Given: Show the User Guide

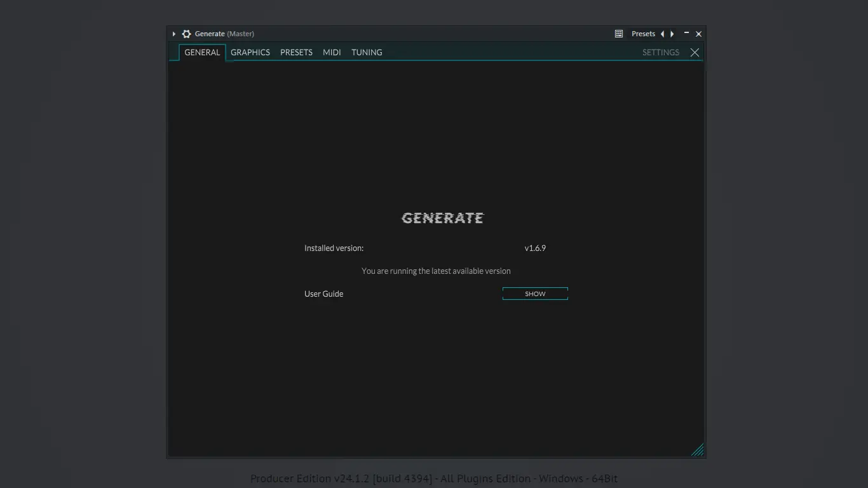Looking at the screenshot, I should pyautogui.click(x=535, y=294).
